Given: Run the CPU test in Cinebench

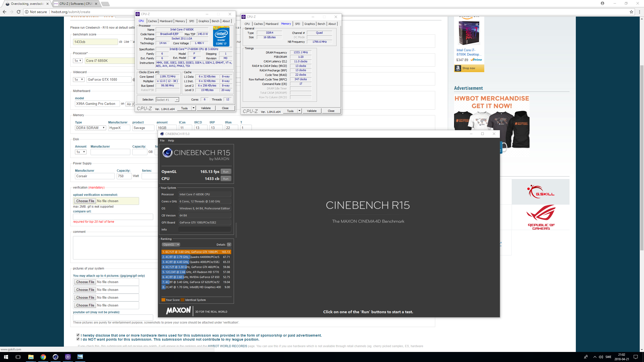Looking at the screenshot, I should pos(226,179).
